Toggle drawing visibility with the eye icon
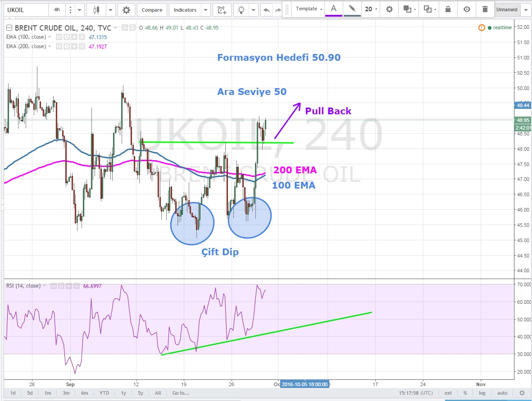Image resolution: width=532 pixels, height=401 pixels. click(x=467, y=9)
